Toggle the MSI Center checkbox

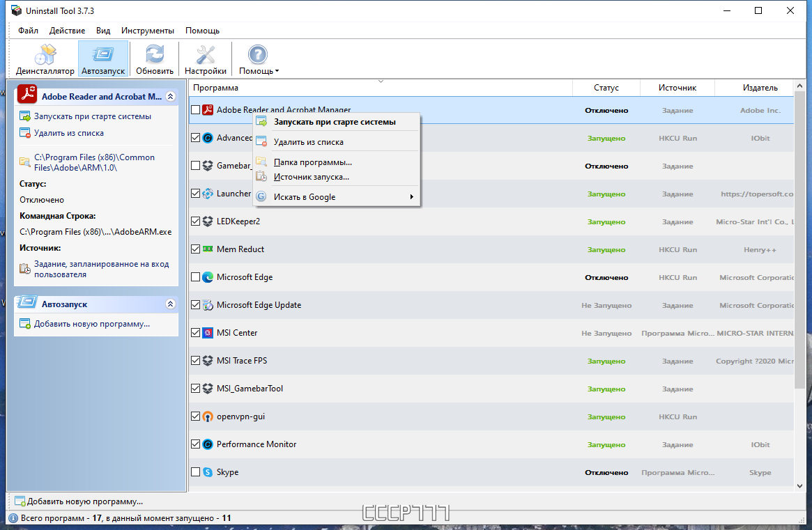[x=195, y=333]
